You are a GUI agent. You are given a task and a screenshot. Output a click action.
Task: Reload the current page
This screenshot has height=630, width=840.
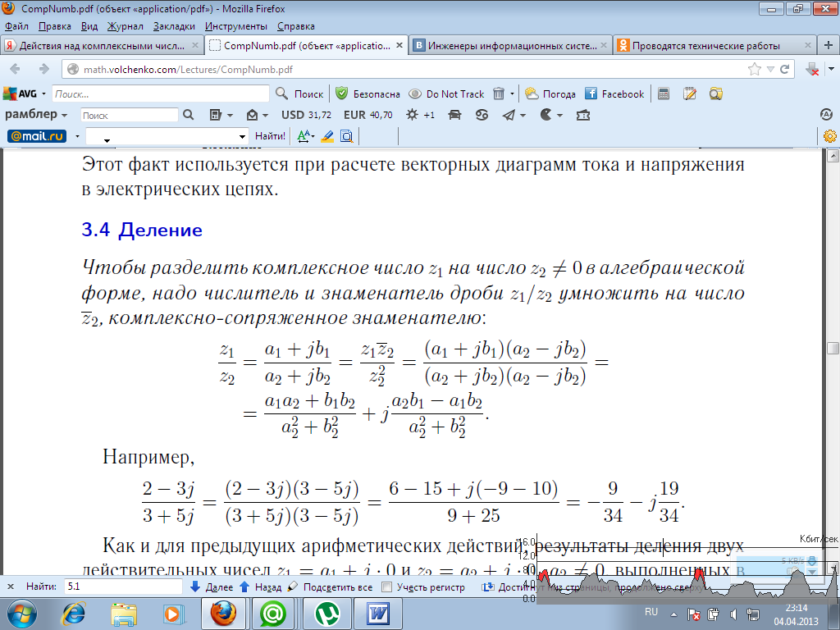click(785, 69)
